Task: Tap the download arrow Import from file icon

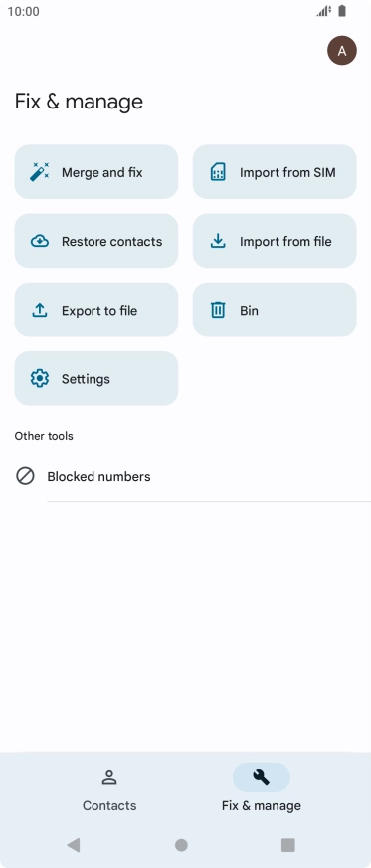Action: tap(218, 241)
